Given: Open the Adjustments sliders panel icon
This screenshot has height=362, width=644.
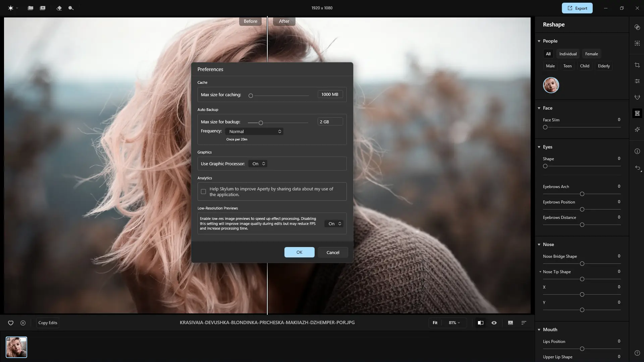Looking at the screenshot, I should (637, 81).
